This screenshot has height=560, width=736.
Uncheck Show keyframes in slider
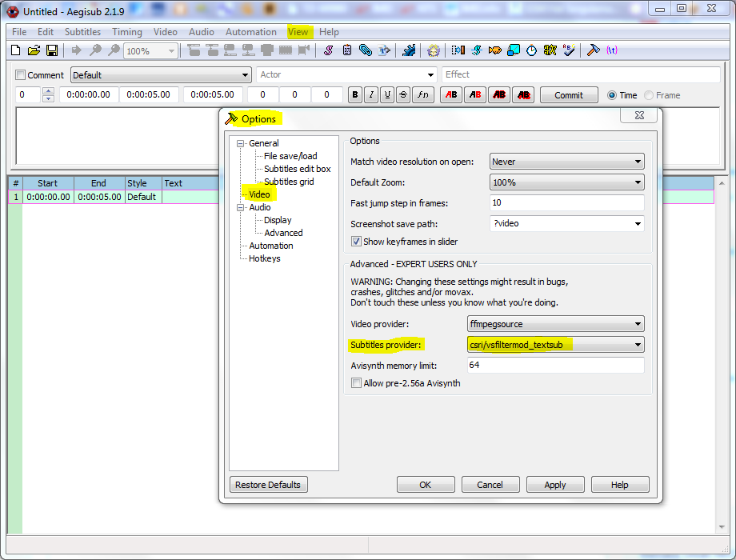[356, 242]
